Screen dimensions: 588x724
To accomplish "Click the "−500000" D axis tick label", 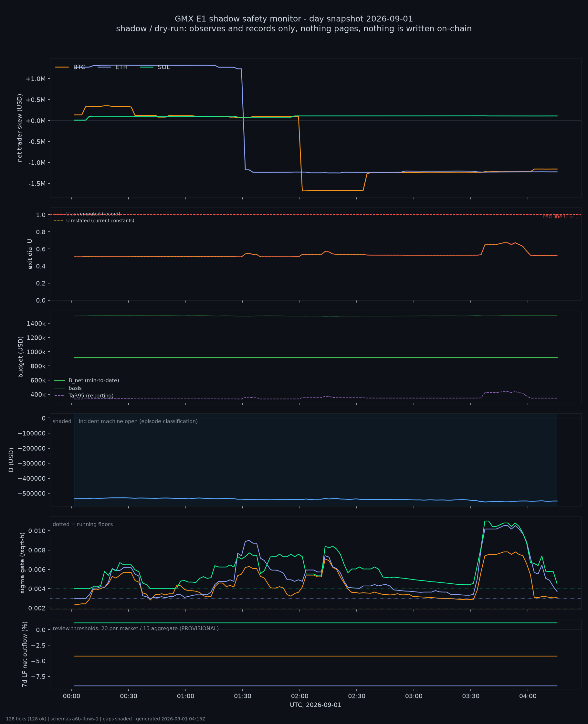I will pos(32,494).
